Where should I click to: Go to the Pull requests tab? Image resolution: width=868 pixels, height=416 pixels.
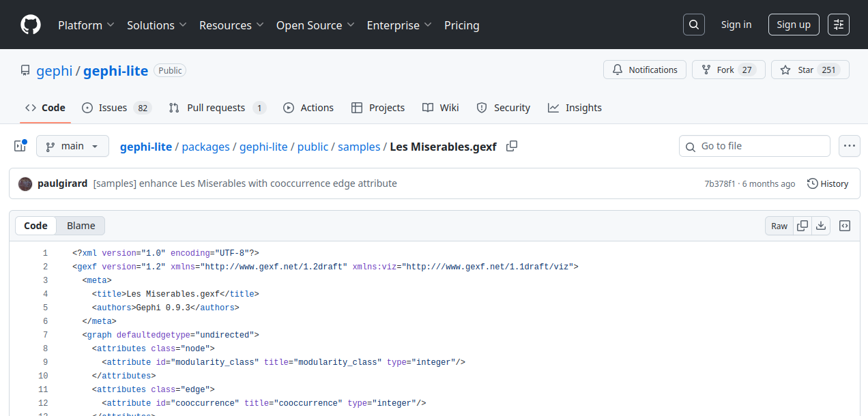216,108
